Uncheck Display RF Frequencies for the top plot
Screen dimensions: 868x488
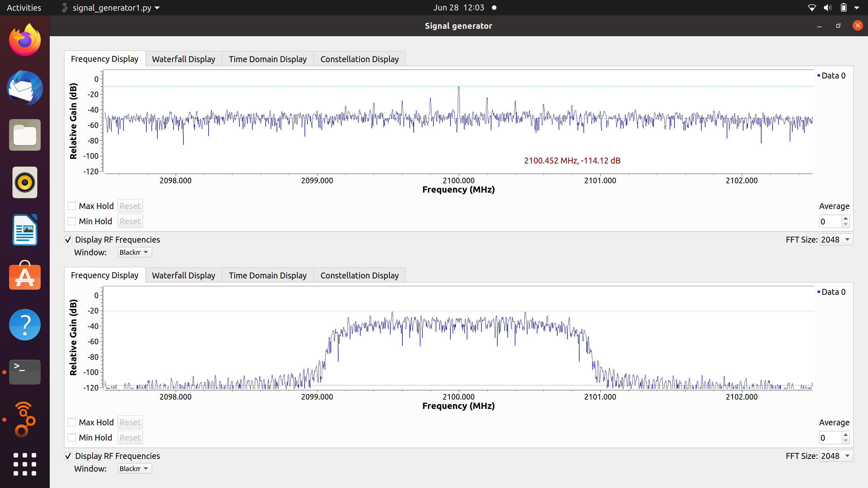[x=68, y=240]
